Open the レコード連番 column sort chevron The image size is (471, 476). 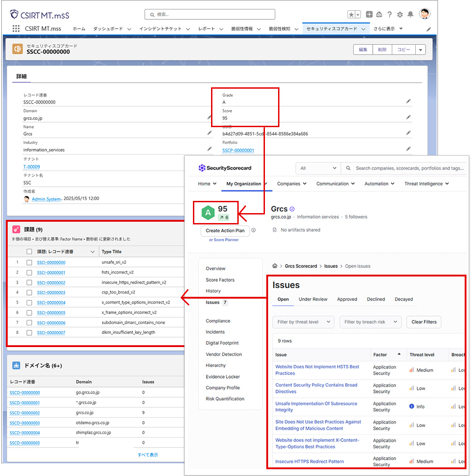click(93, 252)
